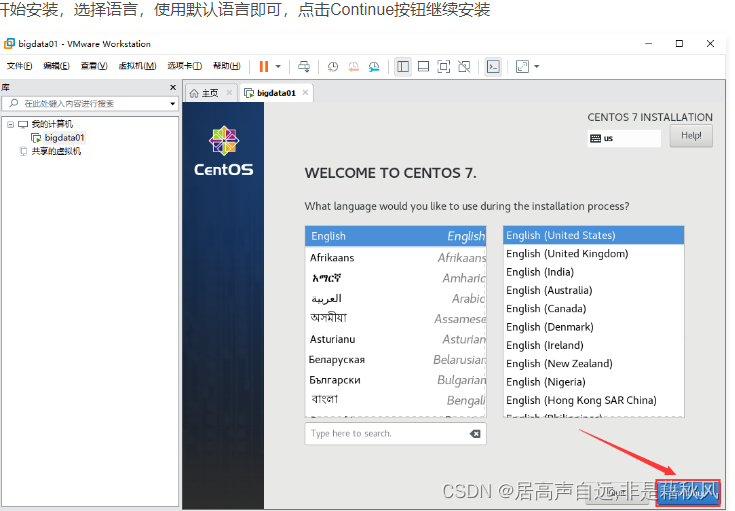
Task: Toggle the thumbnail bar view icon
Action: click(x=423, y=67)
